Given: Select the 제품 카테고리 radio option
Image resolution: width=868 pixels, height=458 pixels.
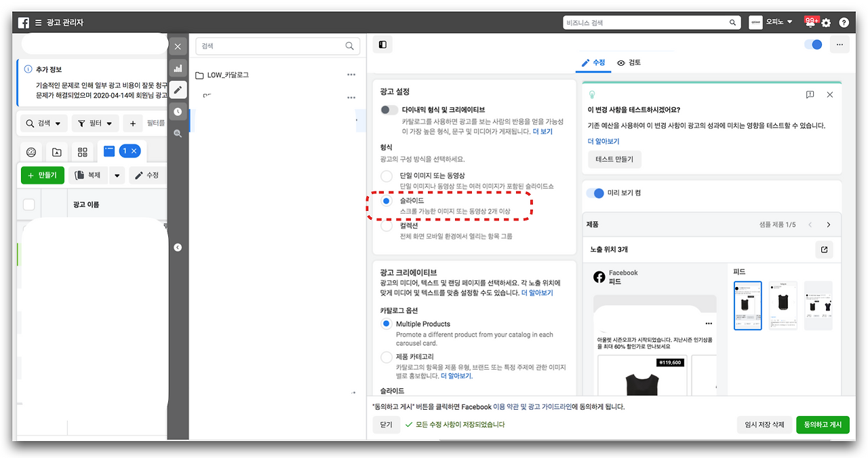Looking at the screenshot, I should (x=387, y=356).
